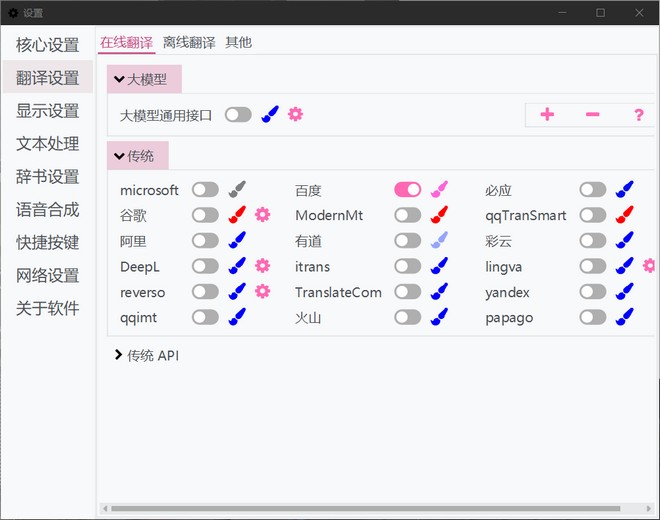
Task: Switch on the lingva translator toggle
Action: (x=593, y=266)
